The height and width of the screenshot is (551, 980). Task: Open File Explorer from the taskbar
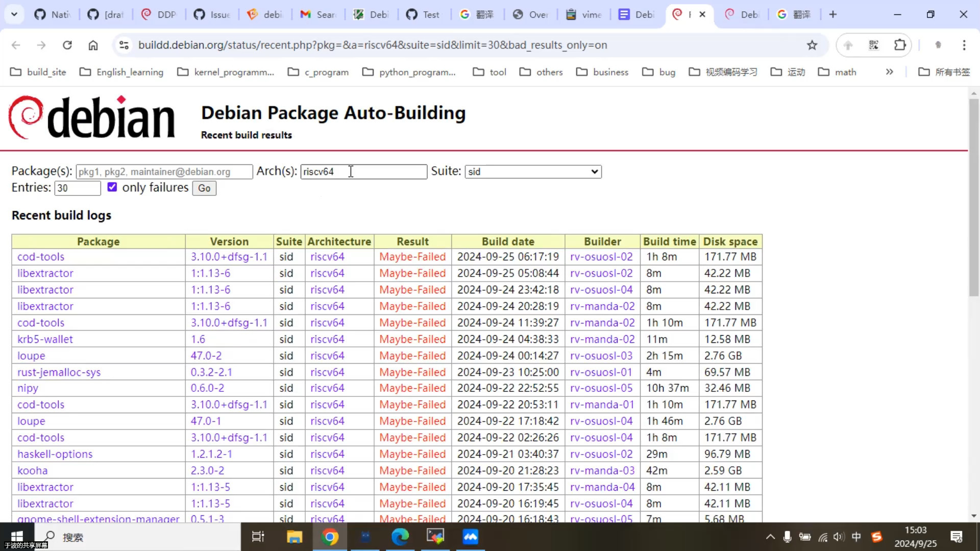tap(294, 537)
